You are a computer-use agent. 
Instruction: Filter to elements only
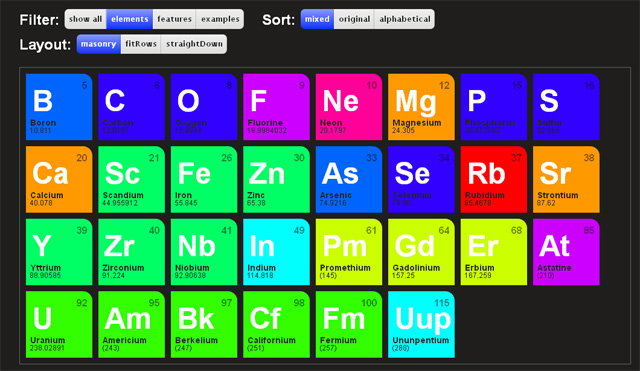pos(130,19)
